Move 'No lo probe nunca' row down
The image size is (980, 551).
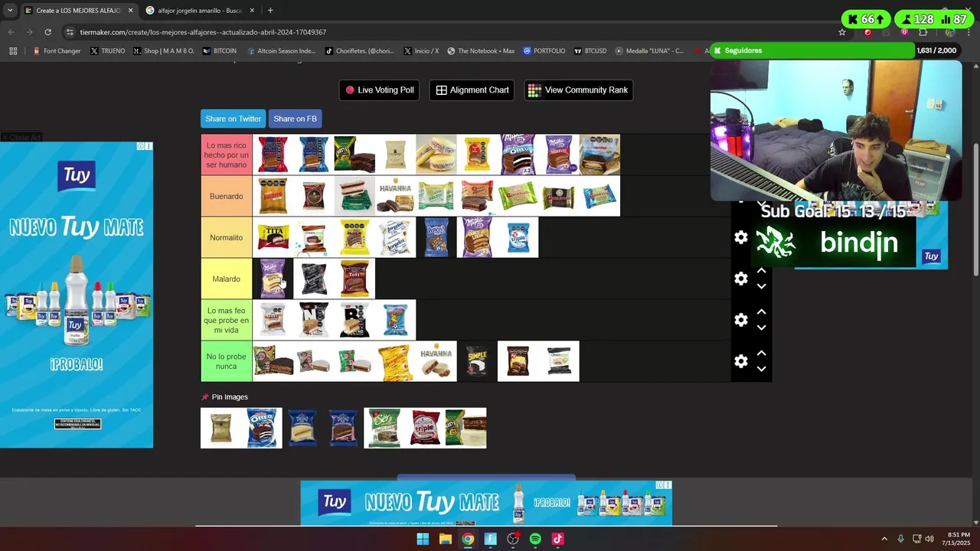(x=761, y=369)
